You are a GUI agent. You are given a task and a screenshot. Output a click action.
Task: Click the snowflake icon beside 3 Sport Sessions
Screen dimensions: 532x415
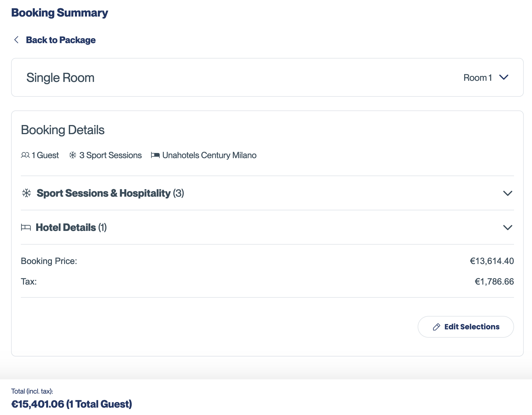(73, 155)
